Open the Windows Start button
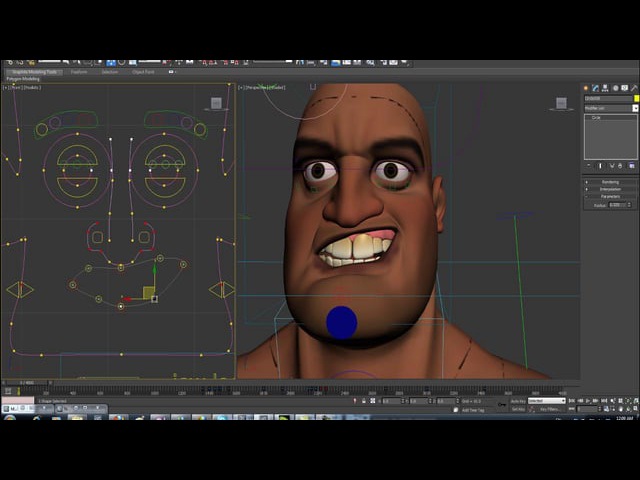 pos(10,417)
